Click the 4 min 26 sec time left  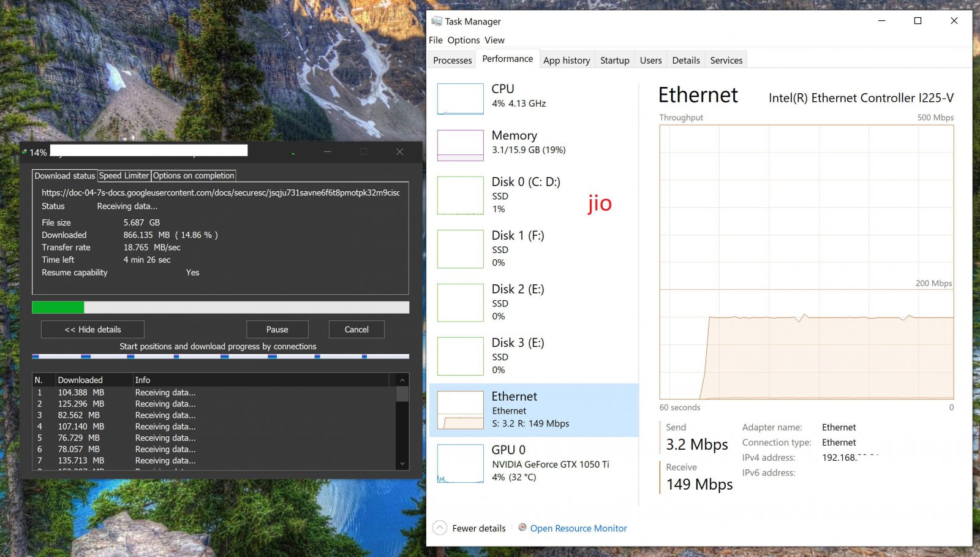(147, 260)
